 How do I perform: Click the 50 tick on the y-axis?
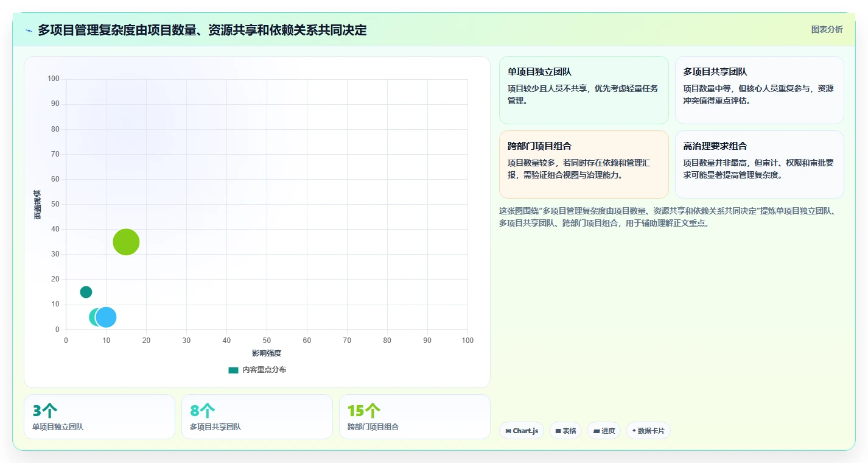[x=55, y=204]
